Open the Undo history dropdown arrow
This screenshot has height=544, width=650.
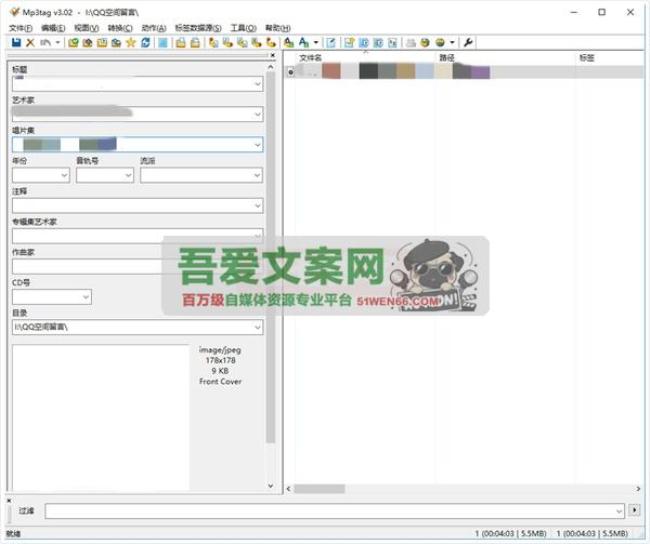click(x=58, y=42)
